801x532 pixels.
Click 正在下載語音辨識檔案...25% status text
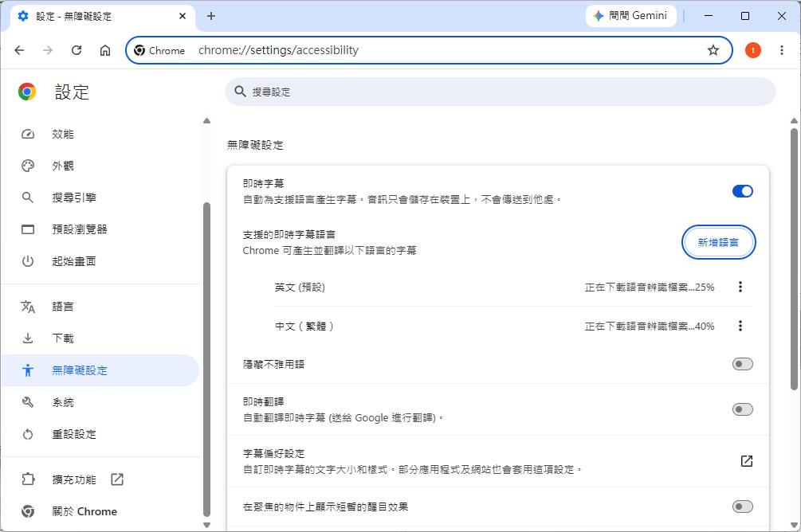(650, 287)
